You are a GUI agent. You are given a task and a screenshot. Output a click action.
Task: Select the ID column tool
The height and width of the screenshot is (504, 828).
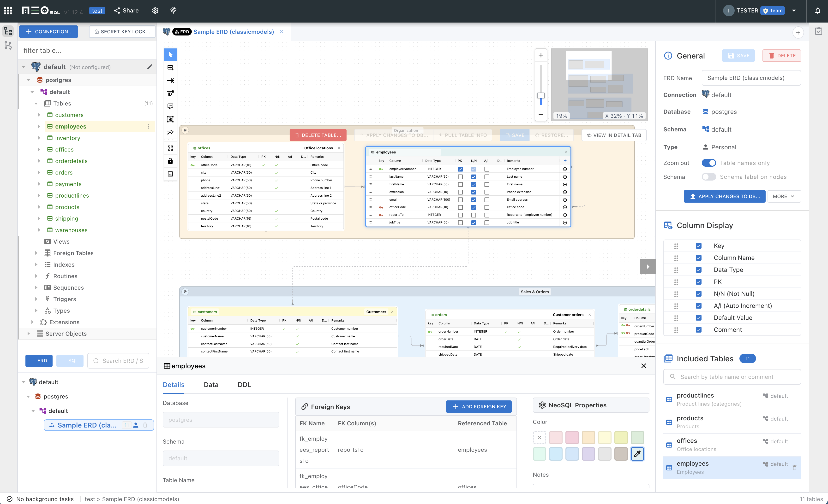170,93
